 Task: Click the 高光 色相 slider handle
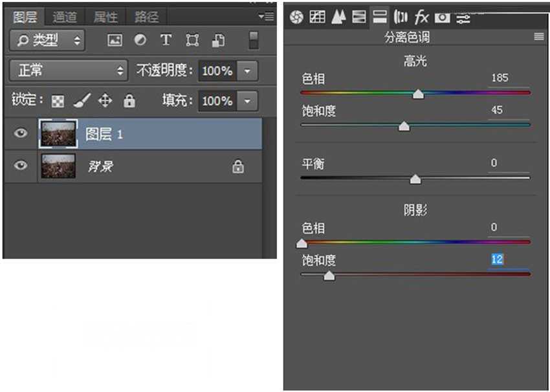[x=418, y=94]
